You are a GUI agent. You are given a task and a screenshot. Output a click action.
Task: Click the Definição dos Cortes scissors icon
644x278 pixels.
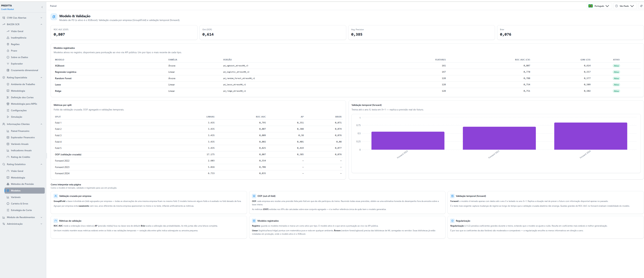coord(8,98)
